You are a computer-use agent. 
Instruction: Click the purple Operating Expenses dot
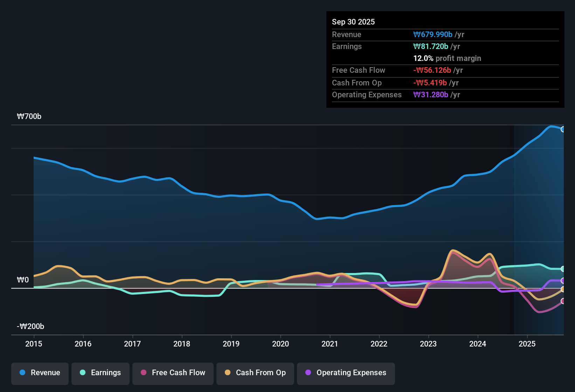[x=308, y=373]
